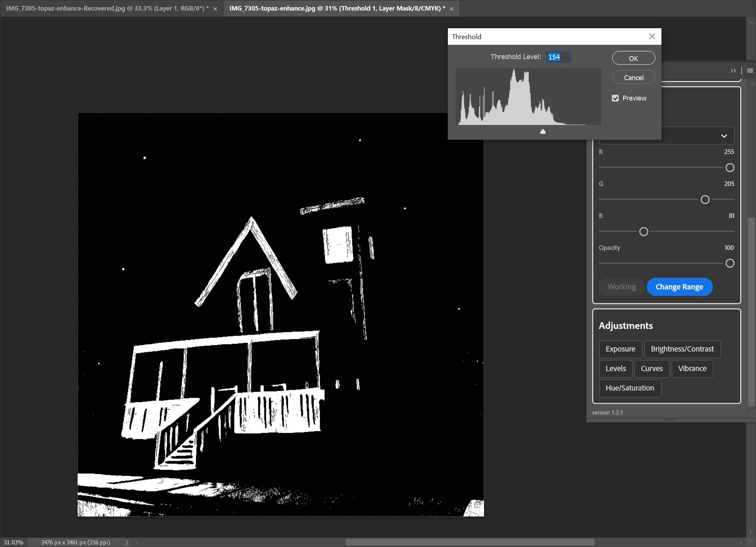Add a Vibrance adjustment
The height and width of the screenshot is (547, 756).
click(x=692, y=369)
